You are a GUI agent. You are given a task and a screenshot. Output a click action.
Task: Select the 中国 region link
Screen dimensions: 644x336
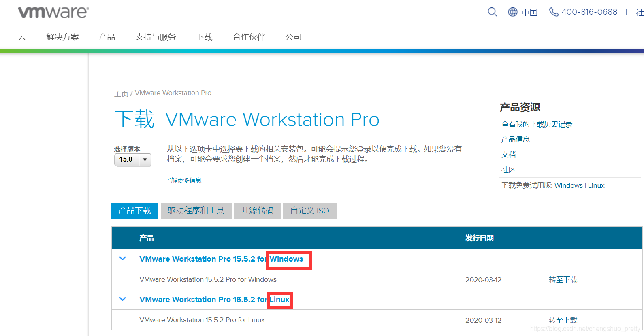tap(529, 12)
